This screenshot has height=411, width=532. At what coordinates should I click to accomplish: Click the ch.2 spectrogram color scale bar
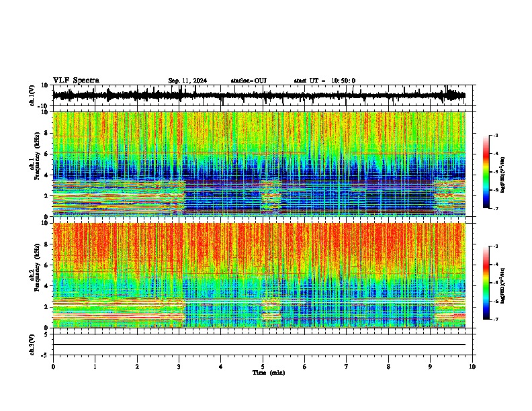point(486,283)
